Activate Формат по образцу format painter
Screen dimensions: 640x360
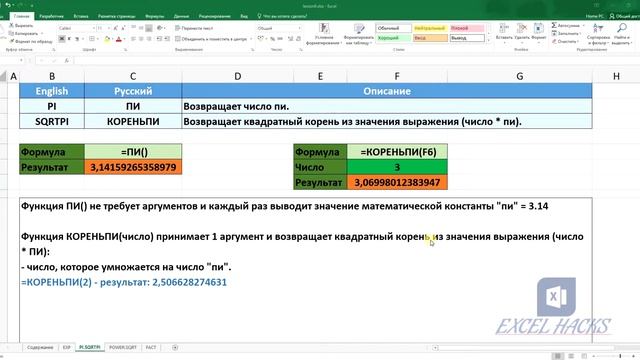coord(31,41)
